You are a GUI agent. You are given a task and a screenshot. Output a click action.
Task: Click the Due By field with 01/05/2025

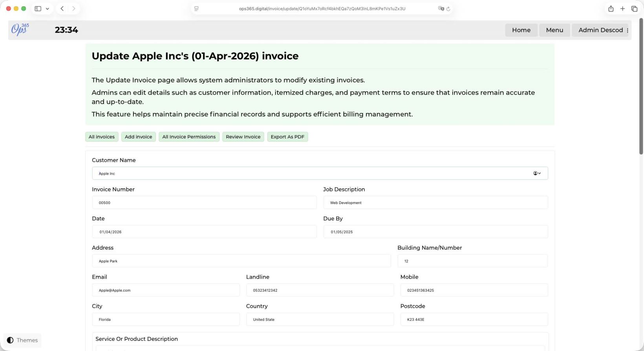click(435, 232)
